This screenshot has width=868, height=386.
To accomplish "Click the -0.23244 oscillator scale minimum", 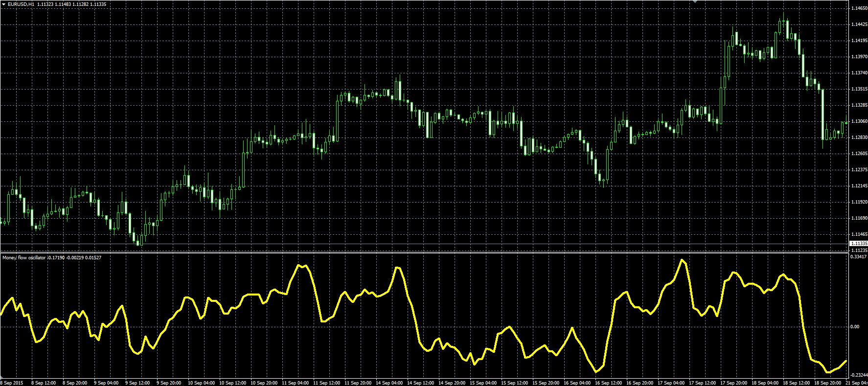I will point(859,375).
